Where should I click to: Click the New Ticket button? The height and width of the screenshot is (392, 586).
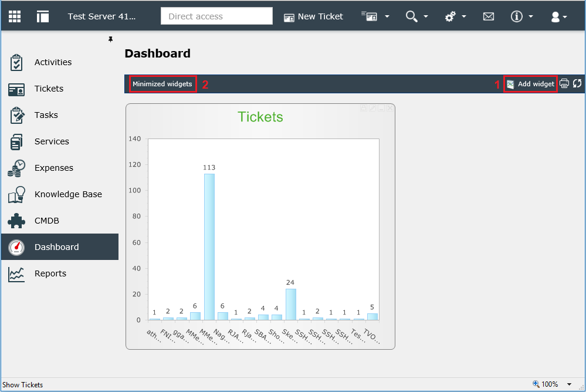[x=313, y=17]
